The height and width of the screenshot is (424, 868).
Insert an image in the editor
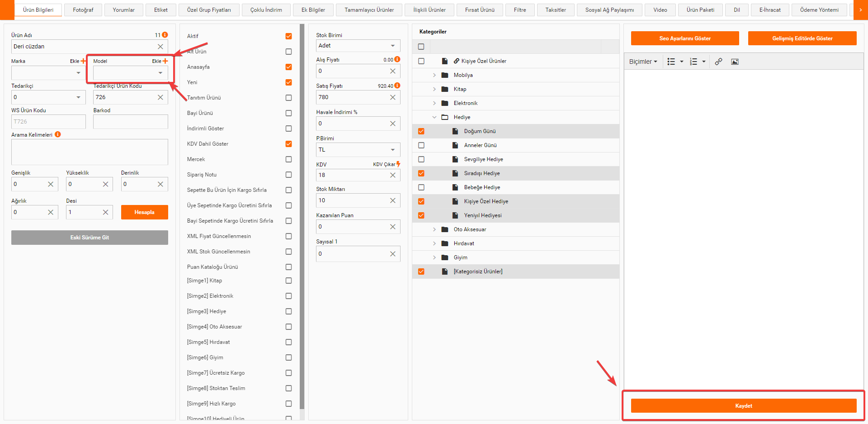click(735, 62)
